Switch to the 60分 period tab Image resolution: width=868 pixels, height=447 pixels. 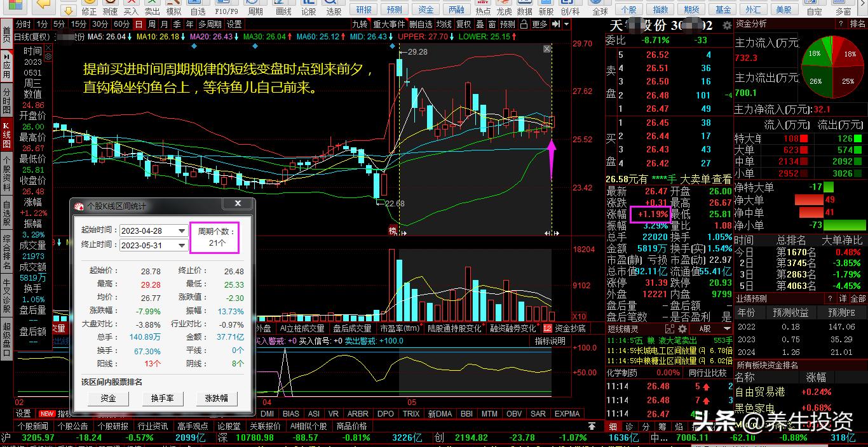121,24
